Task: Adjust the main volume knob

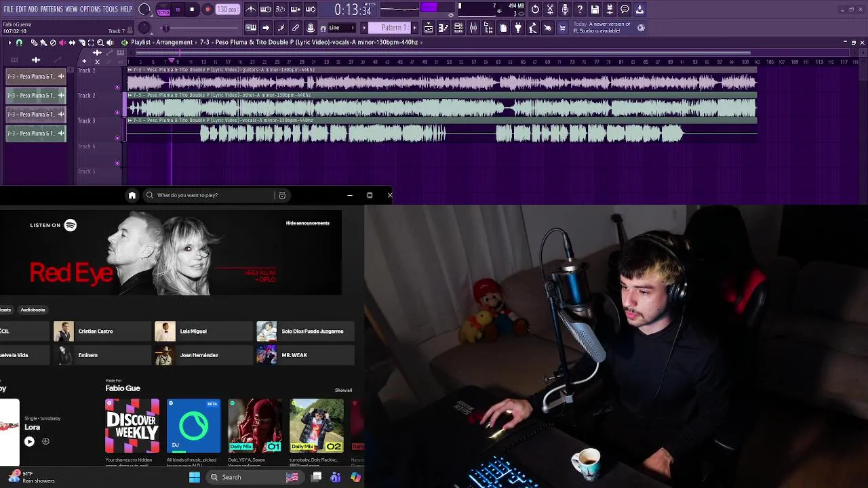Action: [144, 9]
